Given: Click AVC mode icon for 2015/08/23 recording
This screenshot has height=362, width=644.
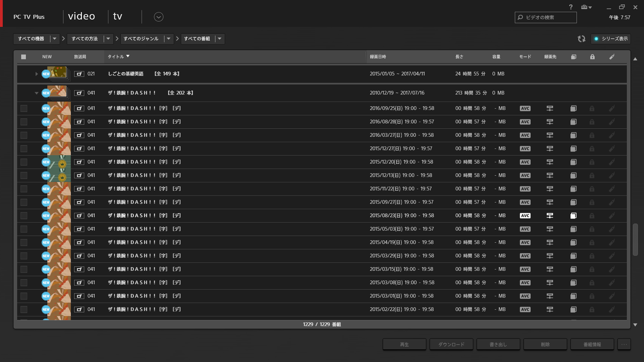Looking at the screenshot, I should click(525, 215).
